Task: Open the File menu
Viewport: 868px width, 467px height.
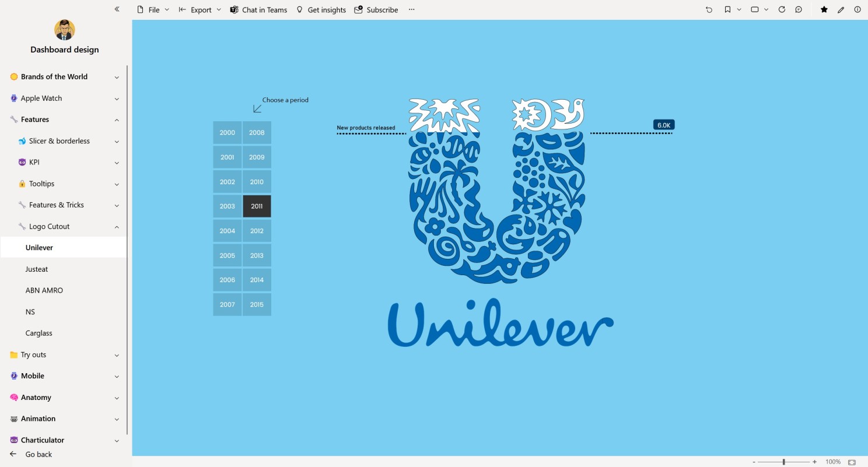Action: (x=153, y=9)
